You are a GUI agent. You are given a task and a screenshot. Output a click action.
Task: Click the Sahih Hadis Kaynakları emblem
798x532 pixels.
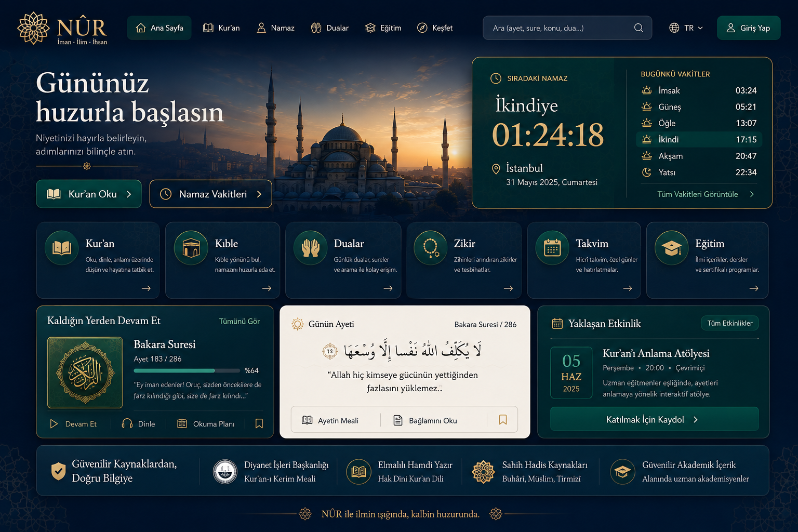tap(483, 472)
